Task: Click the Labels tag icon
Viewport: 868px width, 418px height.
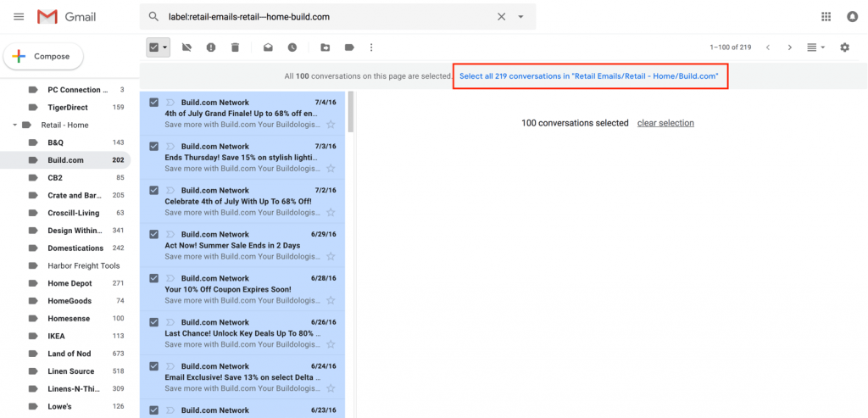Action: [x=349, y=47]
